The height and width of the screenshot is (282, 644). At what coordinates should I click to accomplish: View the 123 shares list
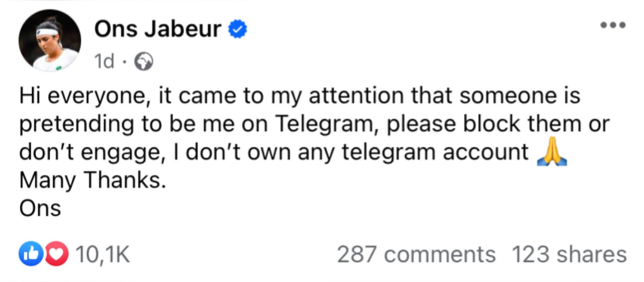[x=569, y=254]
